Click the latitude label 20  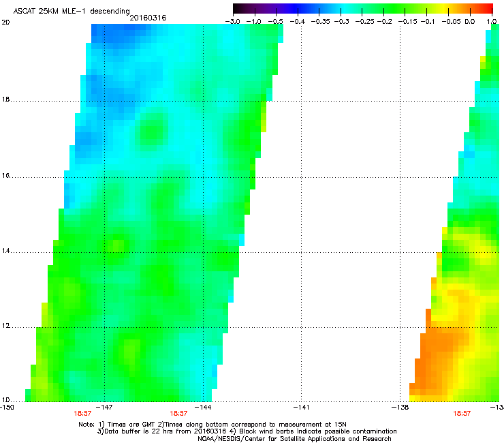point(5,22)
